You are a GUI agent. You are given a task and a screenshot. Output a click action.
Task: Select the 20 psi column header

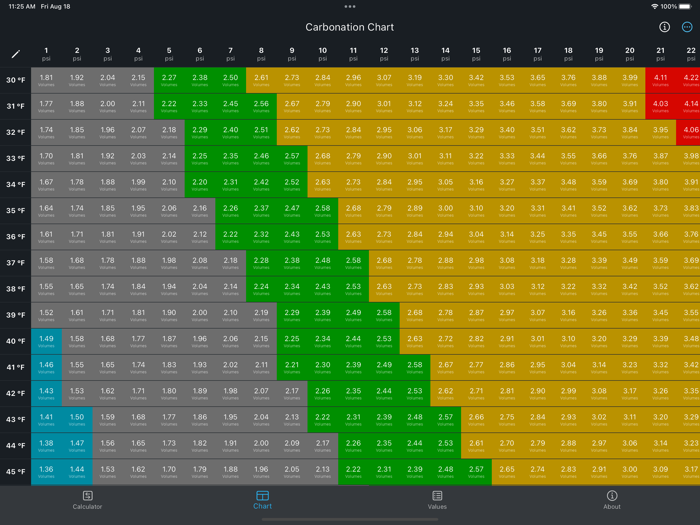point(630,54)
